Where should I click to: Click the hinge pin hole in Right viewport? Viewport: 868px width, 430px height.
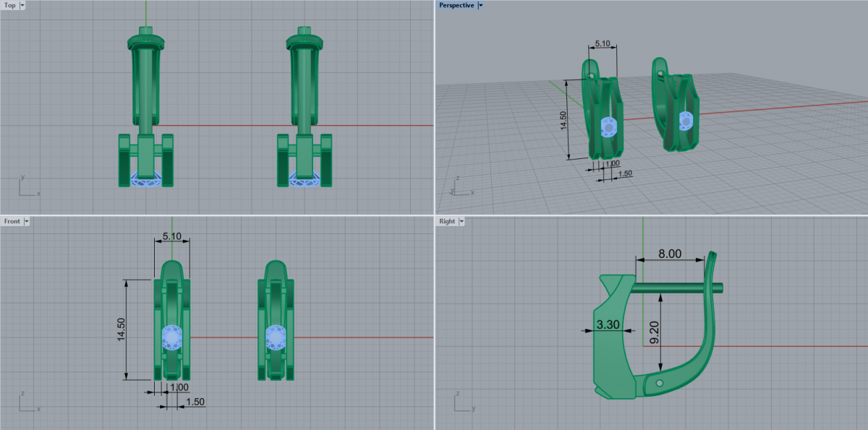click(659, 381)
